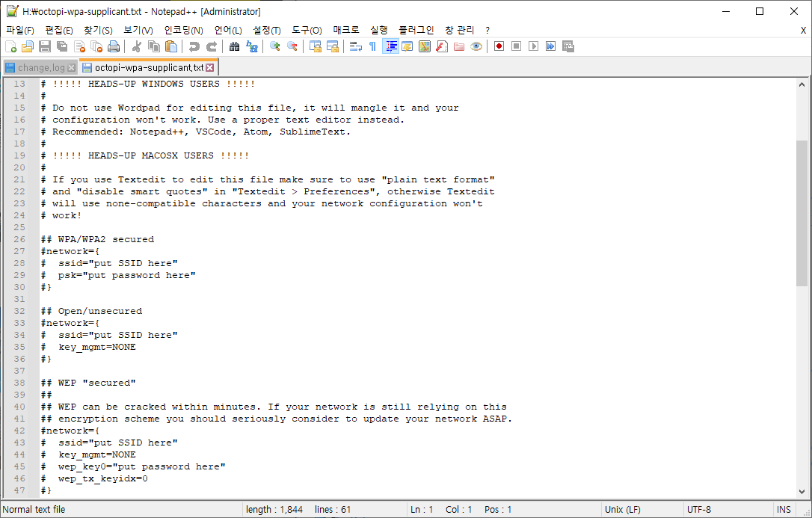Screen dimensions: 812x518
Task: Click the vertical scrollbar down arrow
Action: pos(802,492)
